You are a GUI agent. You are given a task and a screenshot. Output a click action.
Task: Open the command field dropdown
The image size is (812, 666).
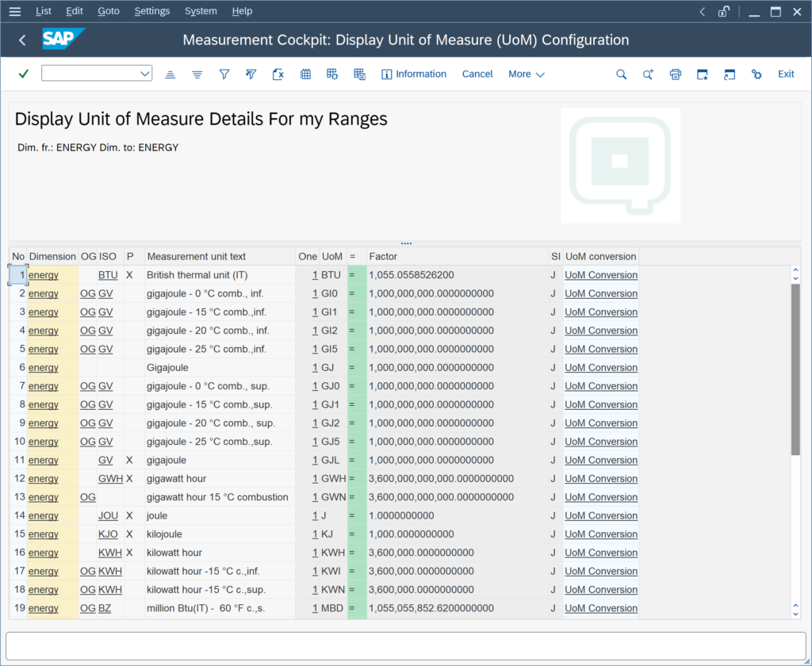tap(145, 74)
